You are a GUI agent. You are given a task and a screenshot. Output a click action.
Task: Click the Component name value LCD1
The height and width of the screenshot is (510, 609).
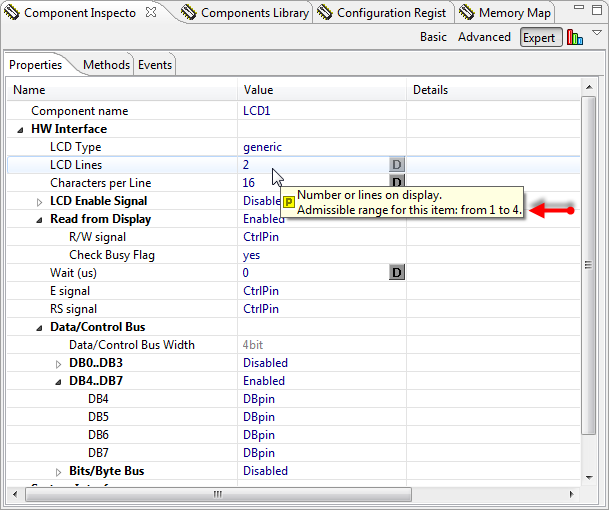click(x=256, y=111)
